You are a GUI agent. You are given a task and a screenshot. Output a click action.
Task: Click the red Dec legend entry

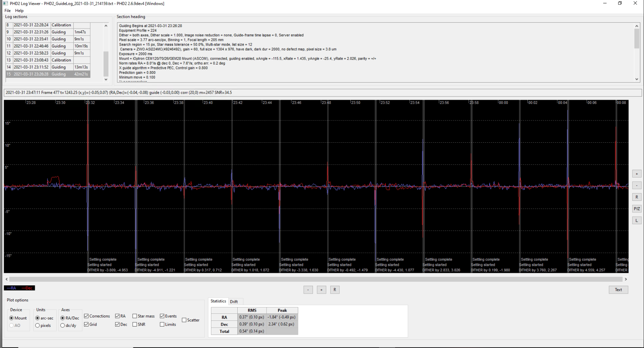click(27, 288)
